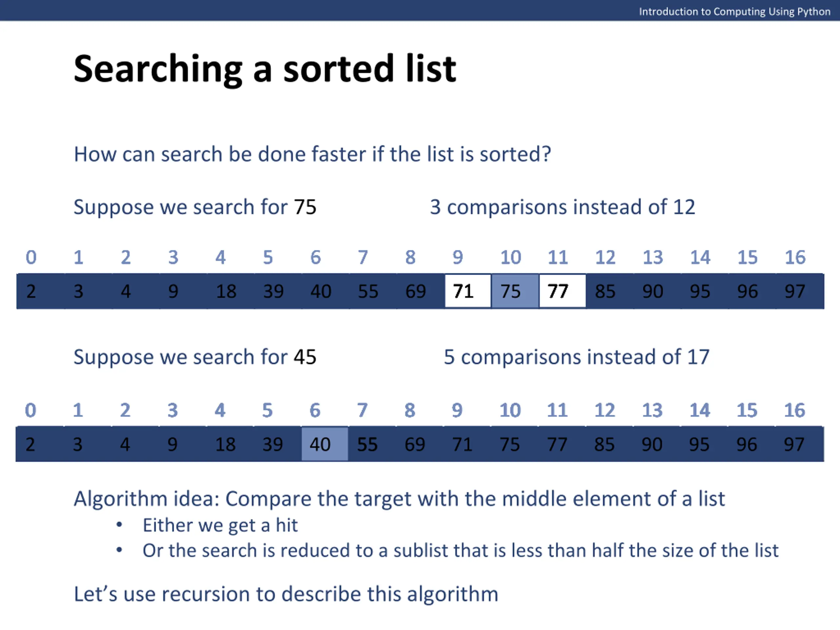840x630 pixels.
Task: Click index label 10 above the upper list
Action: tap(510, 258)
